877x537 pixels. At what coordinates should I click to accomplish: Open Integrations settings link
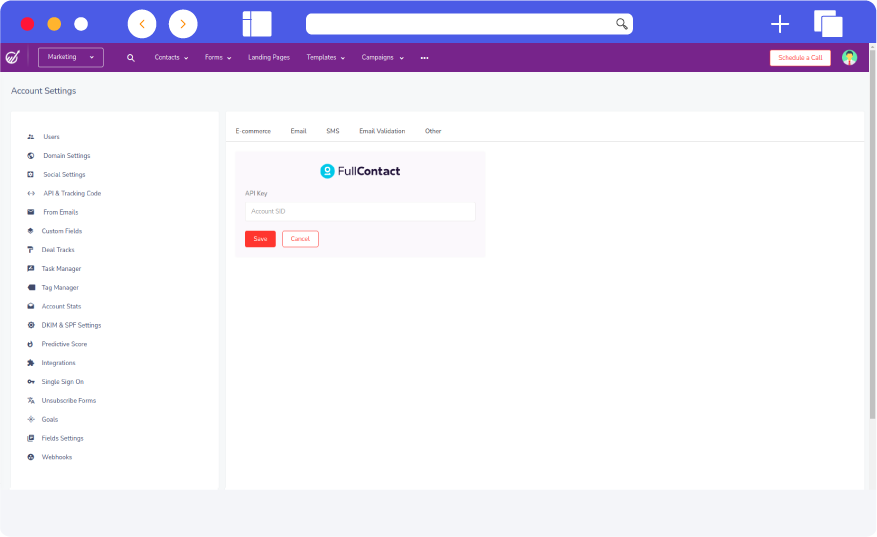click(58, 363)
